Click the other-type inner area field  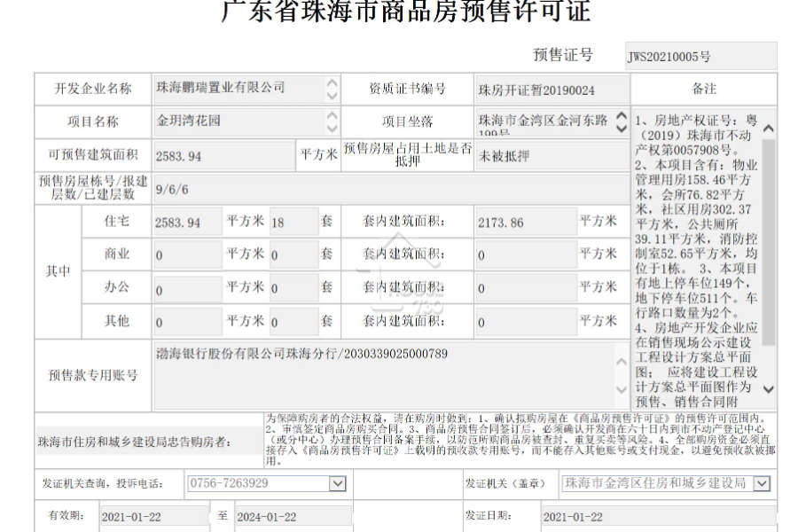point(526,322)
